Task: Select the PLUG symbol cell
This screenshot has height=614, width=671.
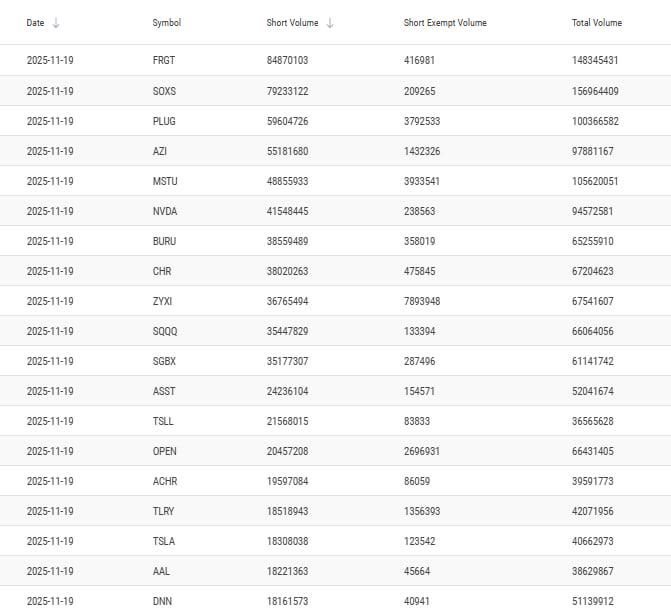Action: pos(164,121)
